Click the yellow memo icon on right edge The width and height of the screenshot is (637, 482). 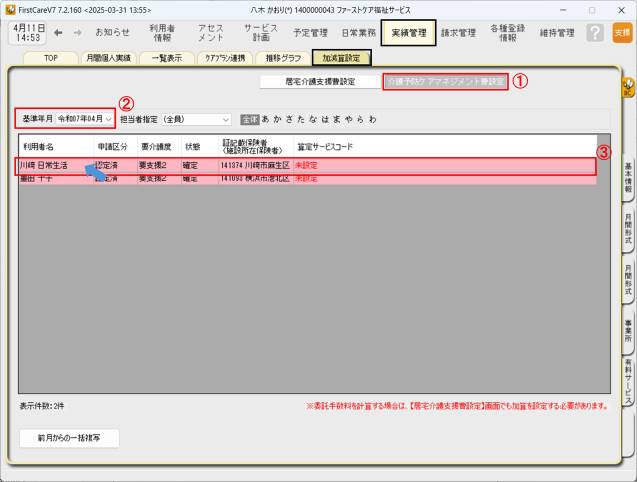628,87
